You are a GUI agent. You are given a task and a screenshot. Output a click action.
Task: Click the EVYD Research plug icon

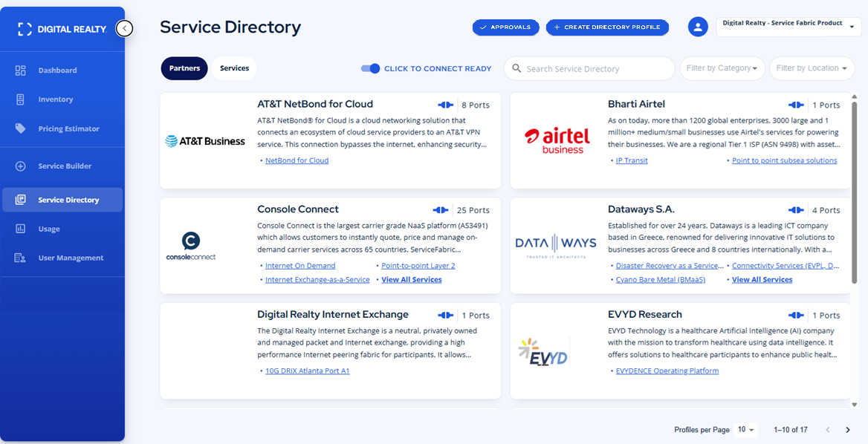pyautogui.click(x=795, y=315)
